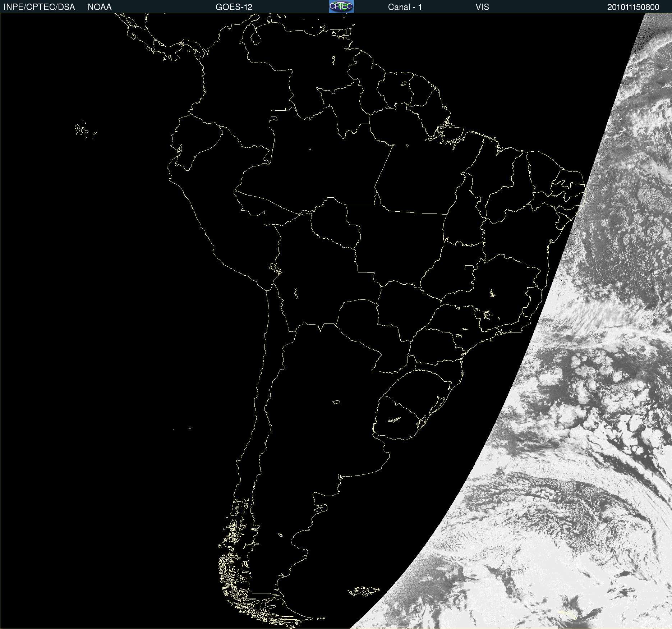The image size is (672, 629).
Task: Click the INPE/CPTEC/DSA header label
Action: [39, 7]
